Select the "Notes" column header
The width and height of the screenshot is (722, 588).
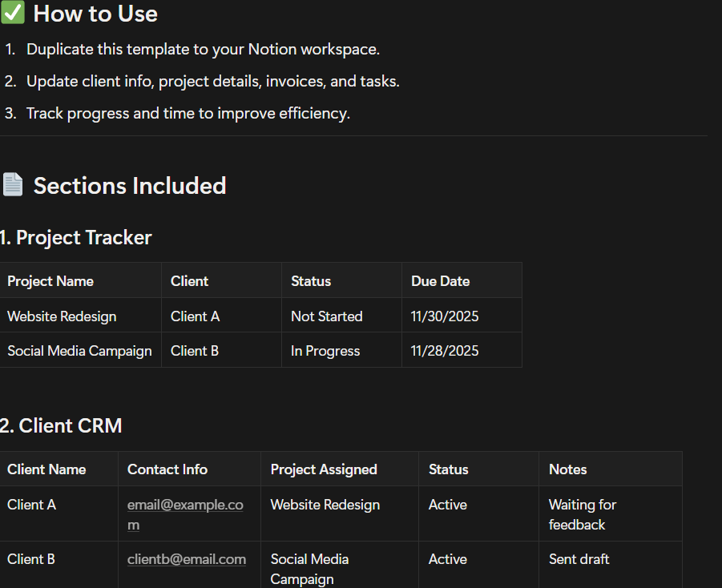click(x=611, y=469)
